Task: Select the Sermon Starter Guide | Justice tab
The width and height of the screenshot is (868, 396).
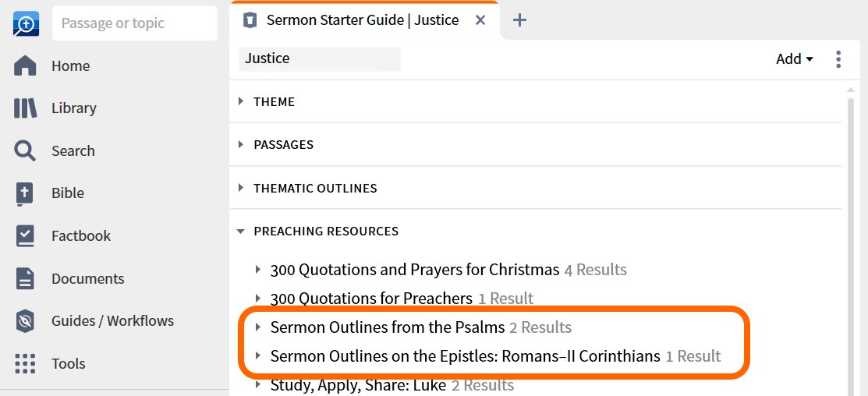Action: coord(363,20)
